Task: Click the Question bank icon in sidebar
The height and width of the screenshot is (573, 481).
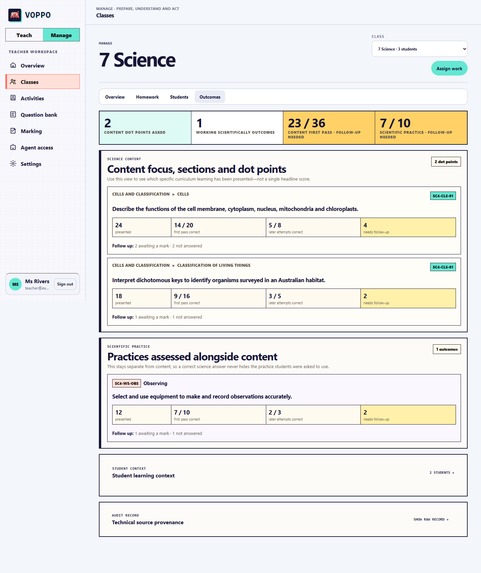Action: (13, 114)
